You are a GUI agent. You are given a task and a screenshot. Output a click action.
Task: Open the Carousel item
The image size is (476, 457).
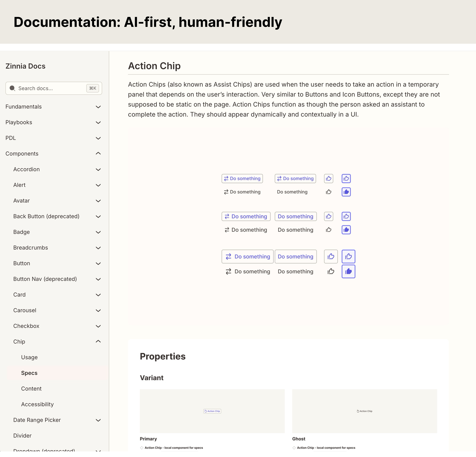(25, 310)
